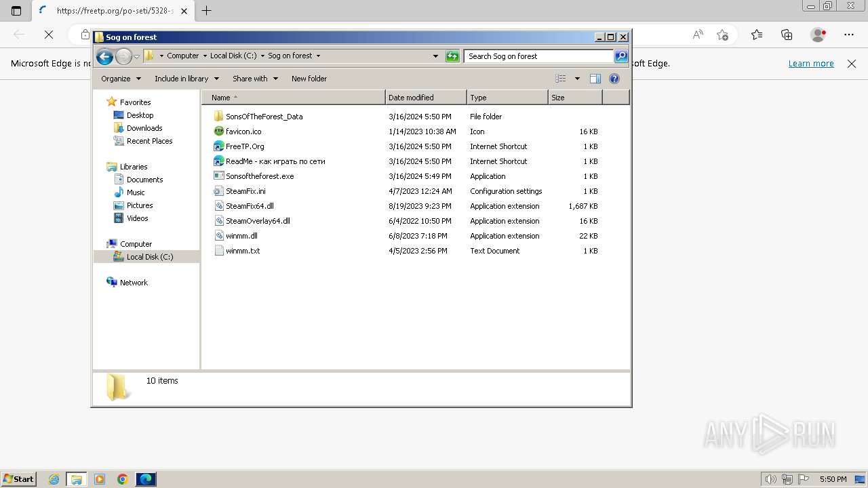Screen dimensions: 868x488
Task: Open Explorer help icon
Action: point(614,79)
